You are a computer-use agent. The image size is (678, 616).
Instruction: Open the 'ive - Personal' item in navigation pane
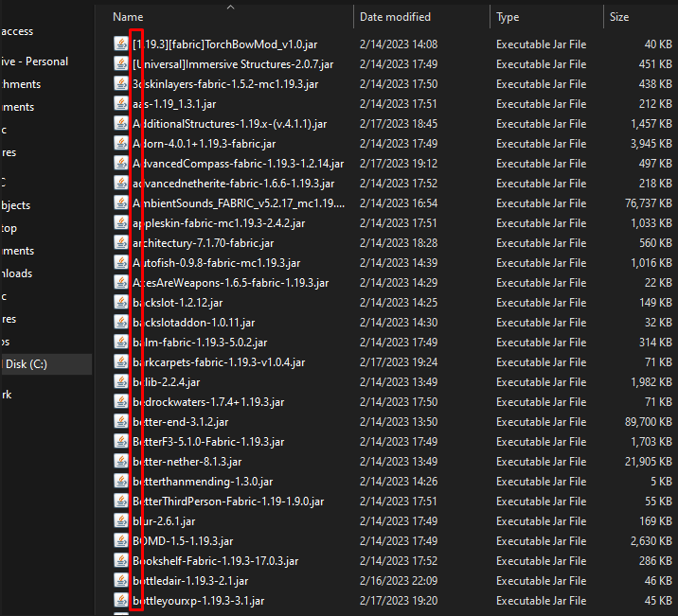tap(35, 62)
